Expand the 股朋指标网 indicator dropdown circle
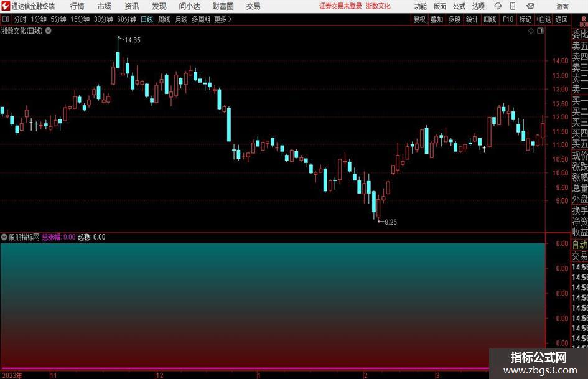 coord(4,237)
